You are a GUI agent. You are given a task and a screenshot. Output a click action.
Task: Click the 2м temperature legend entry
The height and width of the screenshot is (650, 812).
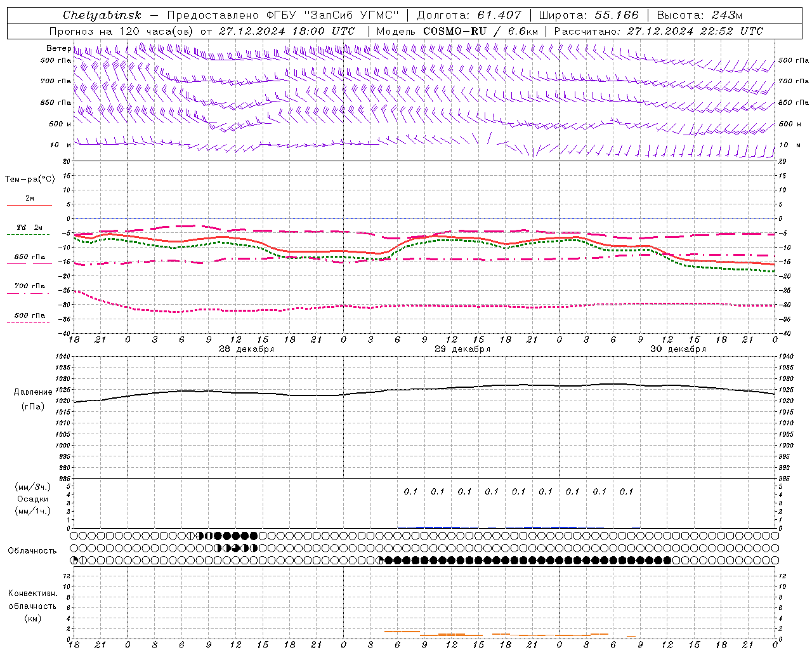click(30, 199)
